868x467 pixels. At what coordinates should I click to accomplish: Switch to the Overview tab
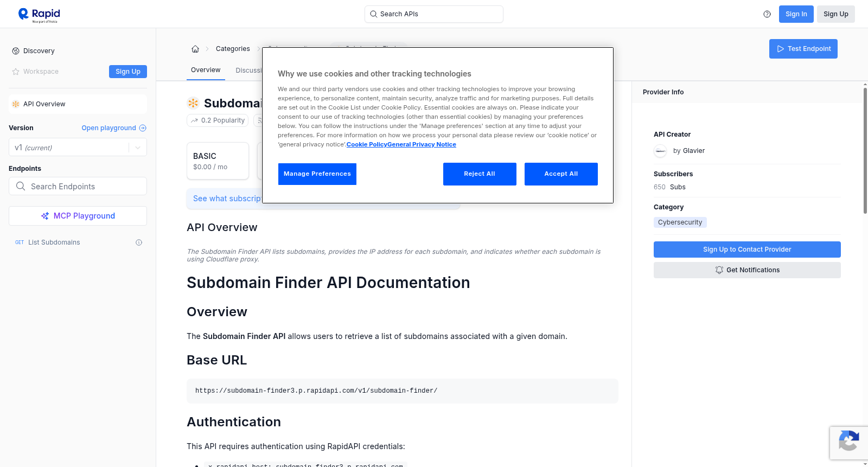[206, 70]
